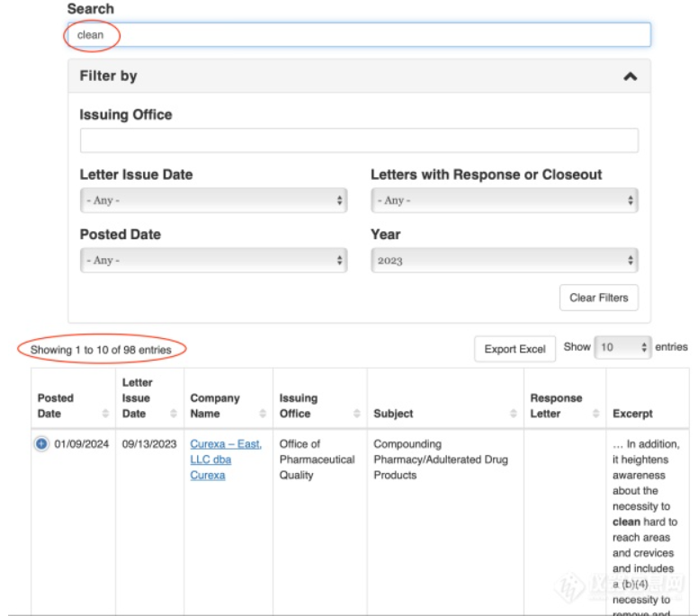Viewport: 698px width, 616px height.
Task: Sort by Letter Issue Date arrows
Action: click(174, 414)
